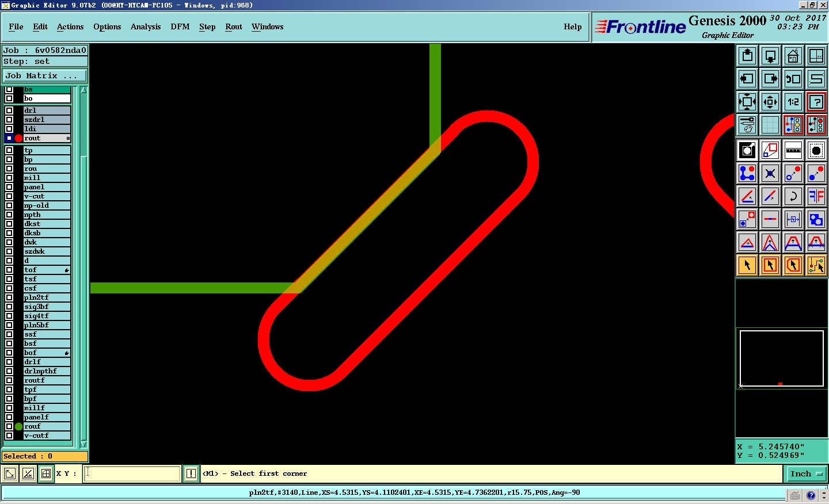Click the overview minimap thumbnail
The height and width of the screenshot is (504, 829).
pos(782,358)
